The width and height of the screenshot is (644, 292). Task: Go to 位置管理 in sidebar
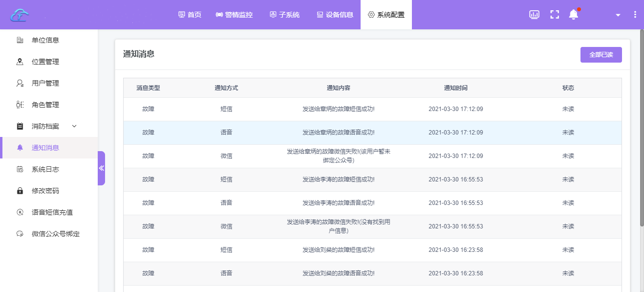[x=45, y=62]
